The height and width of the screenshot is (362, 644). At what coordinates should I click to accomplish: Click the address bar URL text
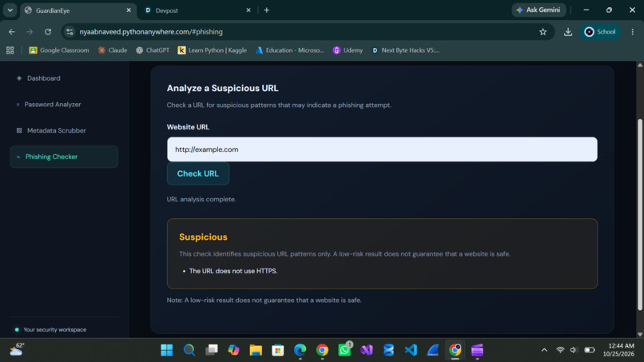click(151, 32)
